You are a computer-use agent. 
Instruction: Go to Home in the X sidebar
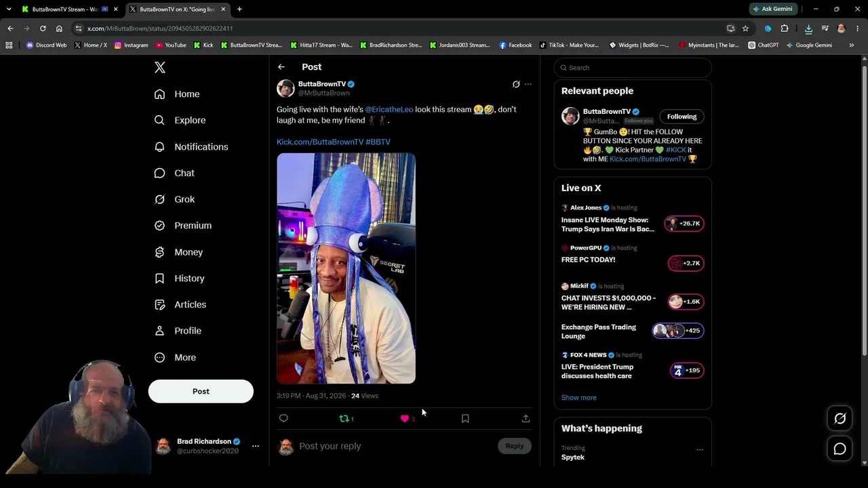click(177, 94)
